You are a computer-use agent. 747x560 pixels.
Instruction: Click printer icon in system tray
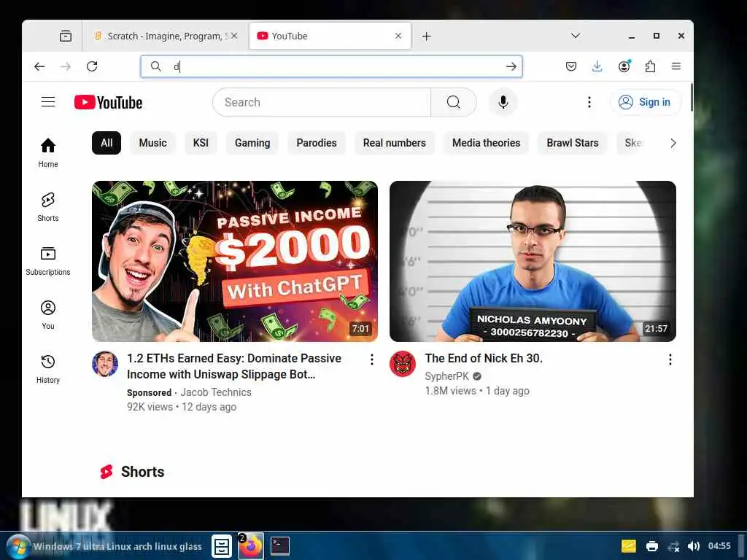coord(652,546)
